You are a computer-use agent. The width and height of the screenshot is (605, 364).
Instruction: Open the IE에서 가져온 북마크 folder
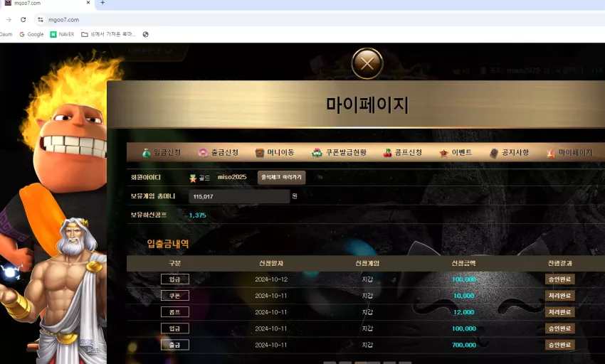click(x=108, y=34)
